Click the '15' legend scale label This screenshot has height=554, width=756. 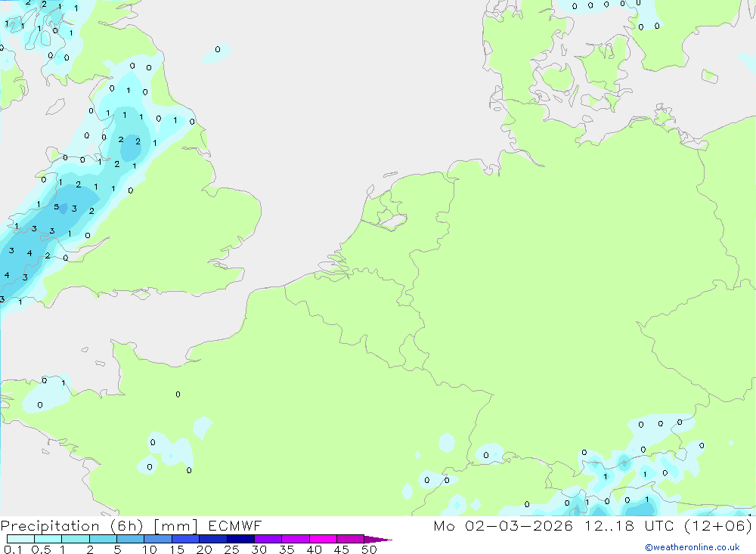177,549
